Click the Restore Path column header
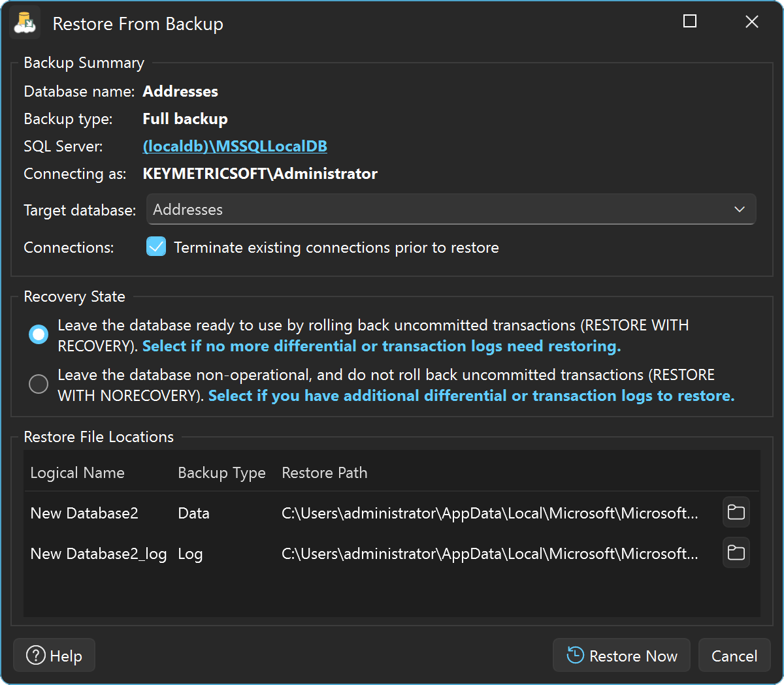This screenshot has height=685, width=784. [x=325, y=472]
